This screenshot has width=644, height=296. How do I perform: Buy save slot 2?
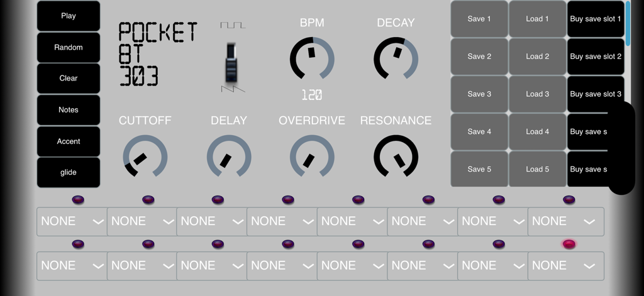(x=596, y=57)
